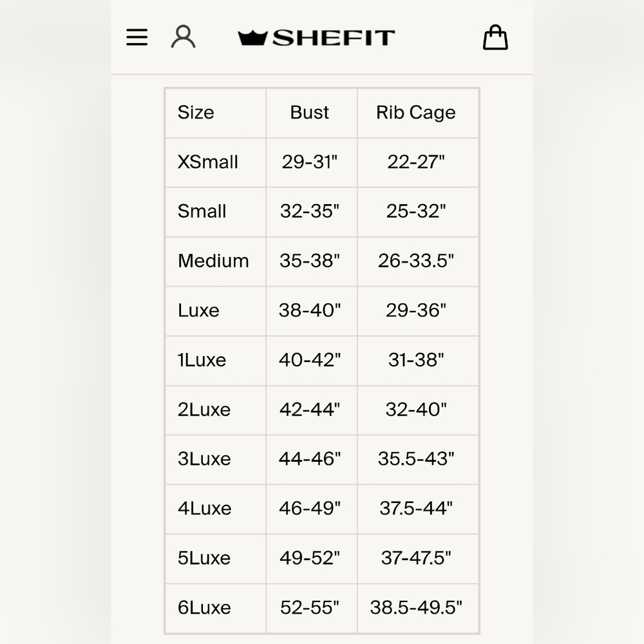This screenshot has height=644, width=644.
Task: Click the 52-55" bust measurement cell
Action: [x=310, y=608]
